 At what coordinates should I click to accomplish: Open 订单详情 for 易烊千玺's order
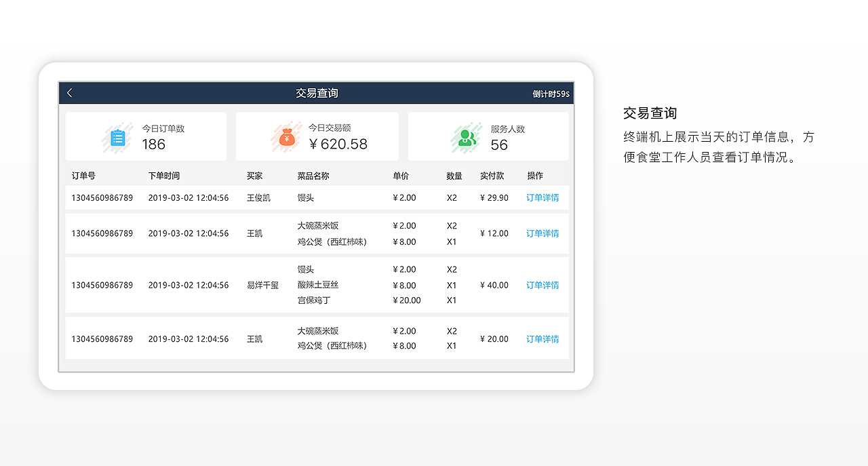542,286
